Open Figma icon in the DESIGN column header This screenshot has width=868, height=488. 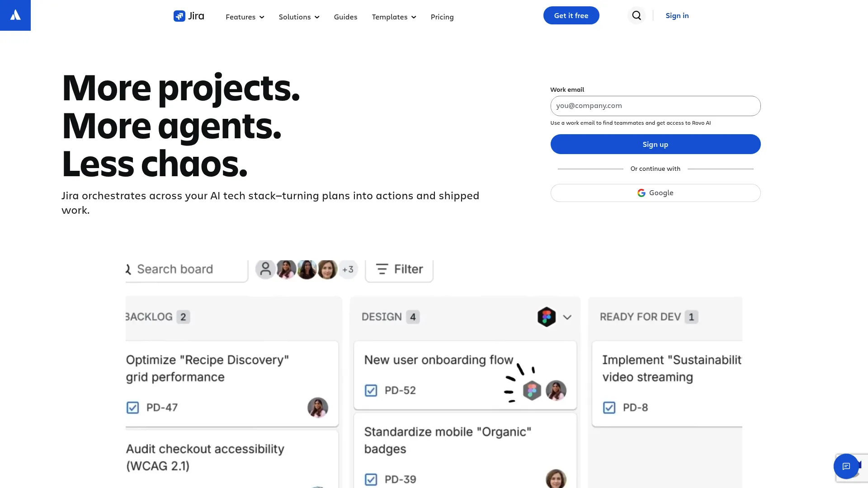pyautogui.click(x=547, y=317)
